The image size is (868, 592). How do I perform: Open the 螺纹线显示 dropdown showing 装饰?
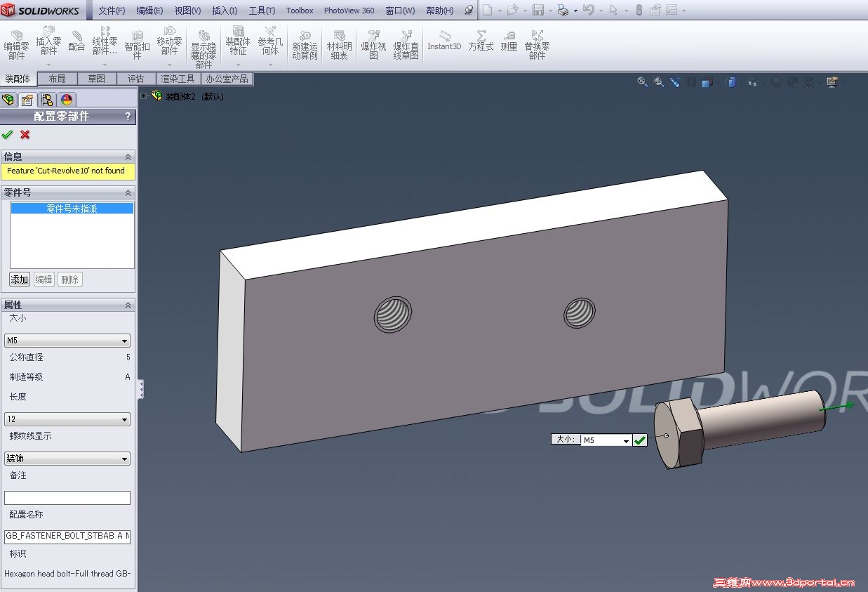pos(67,459)
